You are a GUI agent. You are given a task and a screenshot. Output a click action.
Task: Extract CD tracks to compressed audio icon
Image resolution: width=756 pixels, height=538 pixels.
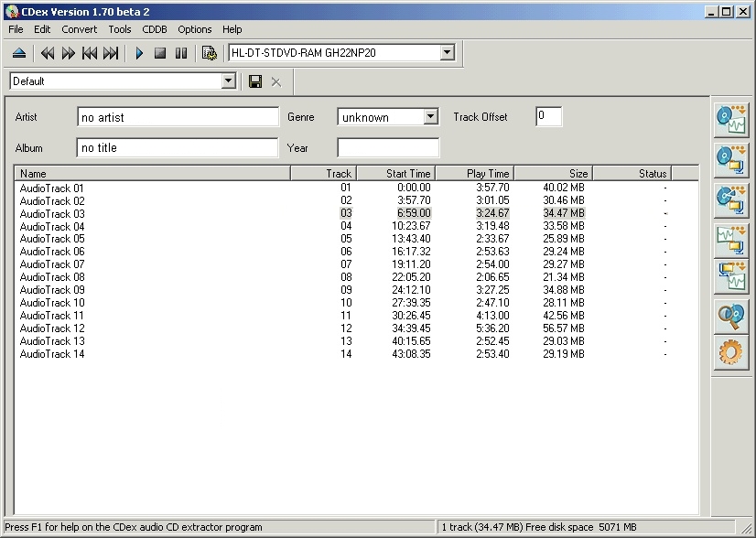731,159
